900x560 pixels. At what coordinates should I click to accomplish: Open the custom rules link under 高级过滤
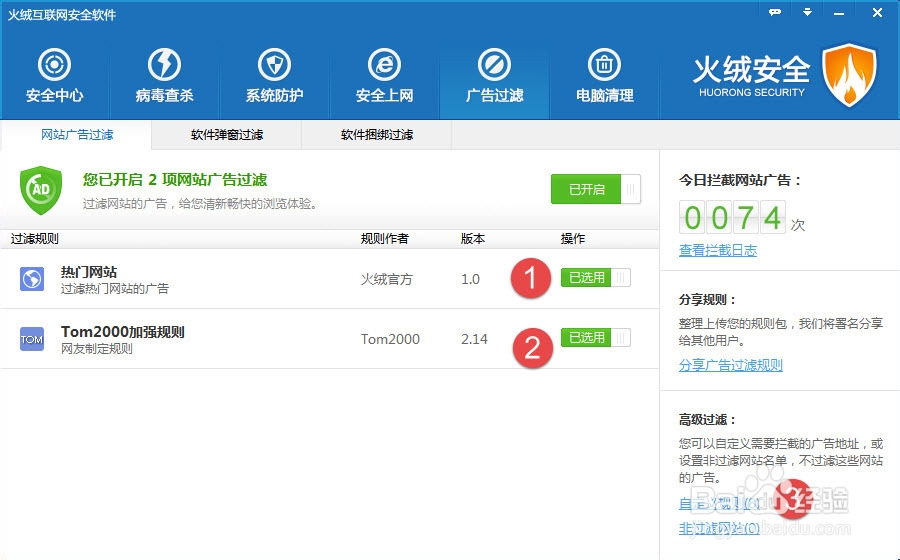point(720,504)
